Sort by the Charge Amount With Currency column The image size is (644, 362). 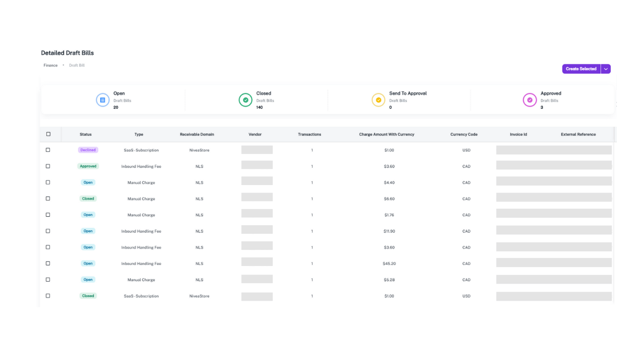(386, 134)
